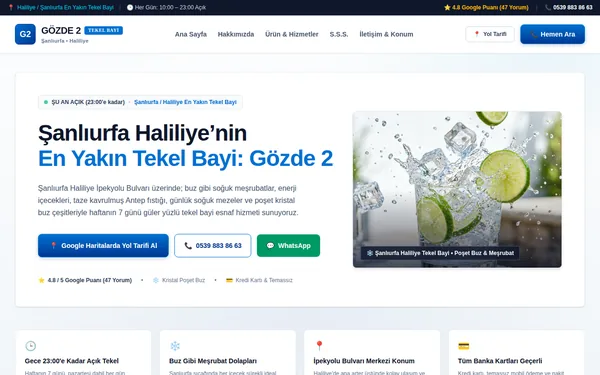Click the star icon in the top bar
Image resolution: width=600 pixels, height=375 pixels.
(x=447, y=7)
